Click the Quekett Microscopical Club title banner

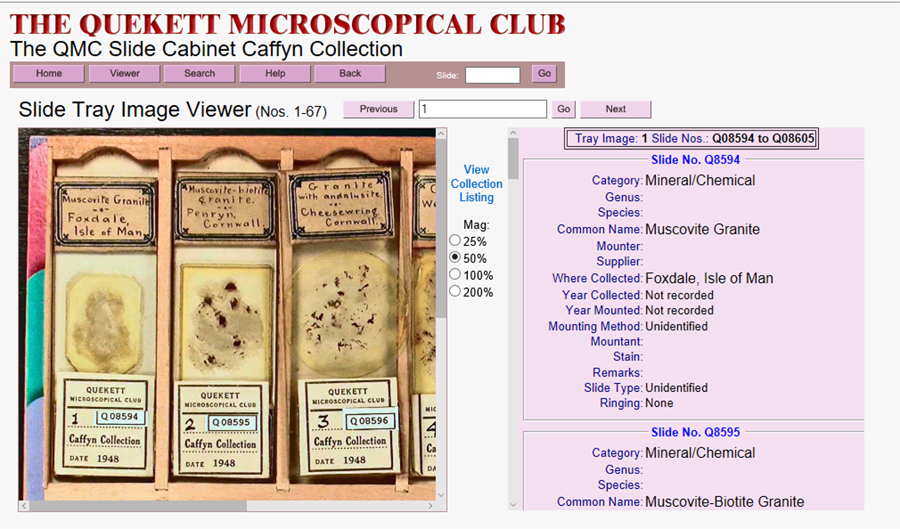coord(288,24)
